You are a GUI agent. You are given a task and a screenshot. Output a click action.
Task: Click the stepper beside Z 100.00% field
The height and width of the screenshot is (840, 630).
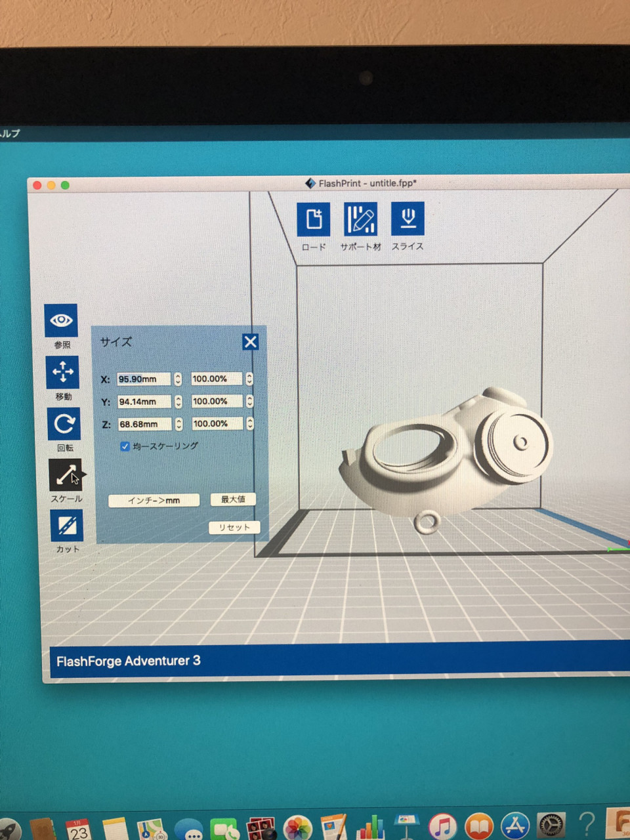point(250,423)
